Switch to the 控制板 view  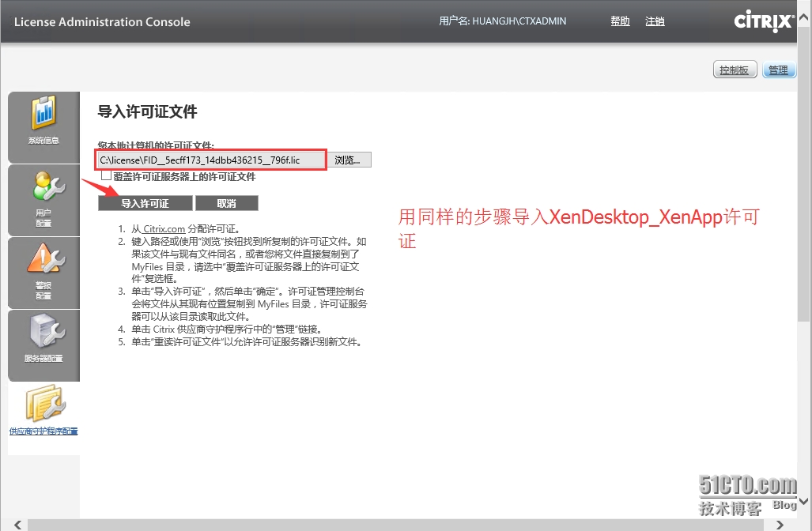click(x=734, y=70)
